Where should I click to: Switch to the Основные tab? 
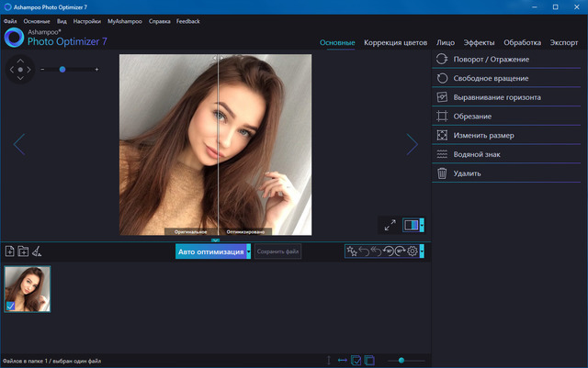[x=337, y=42]
